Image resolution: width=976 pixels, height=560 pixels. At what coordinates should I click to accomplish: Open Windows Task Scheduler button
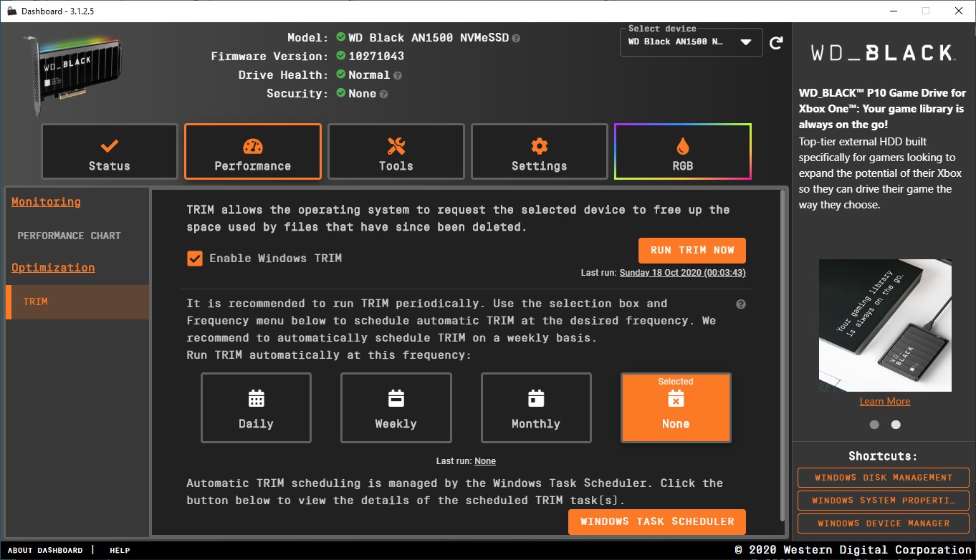(657, 521)
